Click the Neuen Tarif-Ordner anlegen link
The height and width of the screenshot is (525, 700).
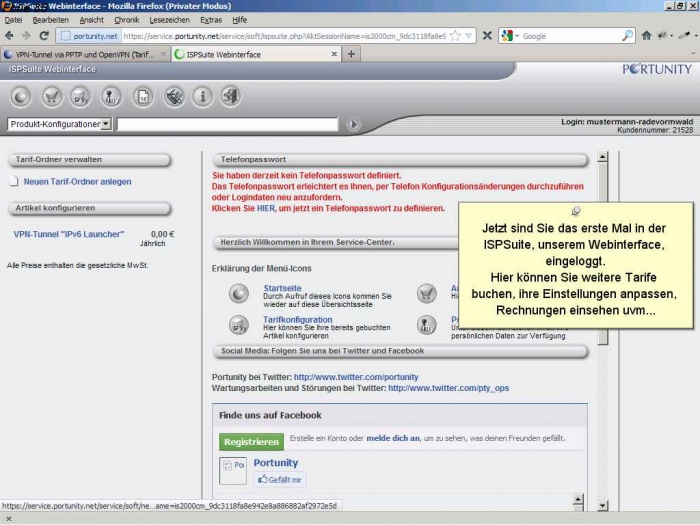[x=77, y=182]
